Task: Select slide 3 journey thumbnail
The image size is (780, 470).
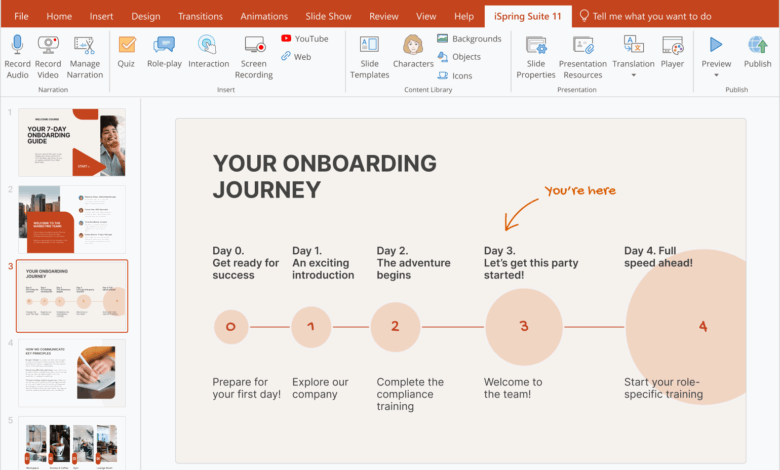Action: click(72, 296)
